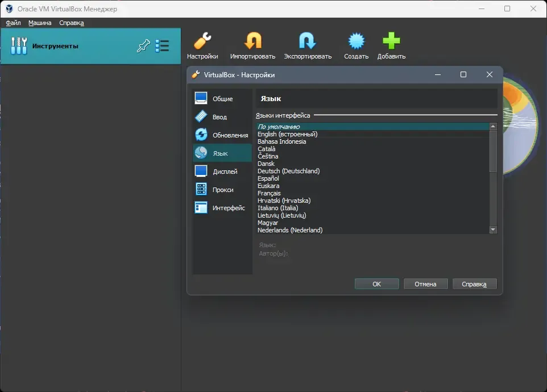The image size is (547, 392).
Task: Click the Импортировать appliance icon
Action: pos(253,41)
